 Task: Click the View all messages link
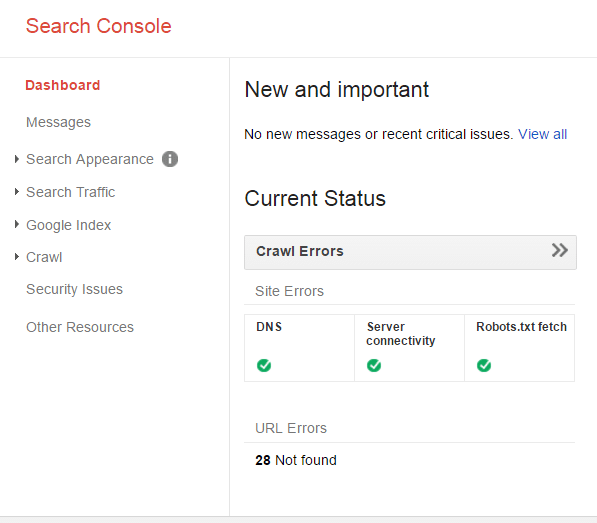pos(543,134)
